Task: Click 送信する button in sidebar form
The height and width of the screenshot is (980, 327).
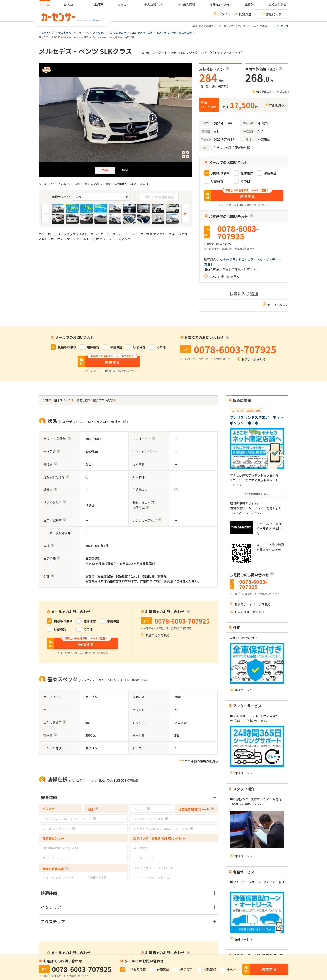Action: pyautogui.click(x=244, y=195)
